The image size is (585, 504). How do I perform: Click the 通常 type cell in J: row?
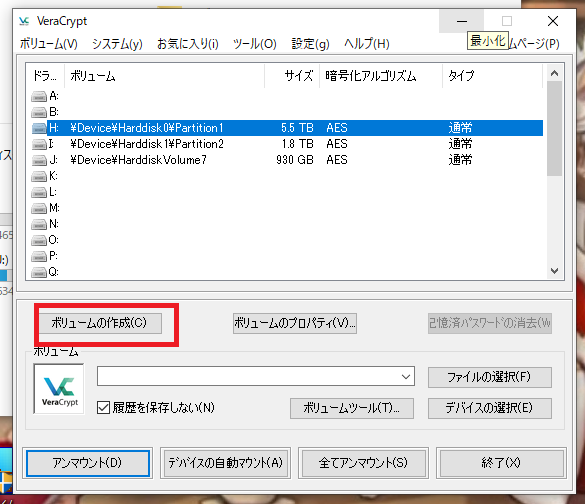pyautogui.click(x=460, y=160)
